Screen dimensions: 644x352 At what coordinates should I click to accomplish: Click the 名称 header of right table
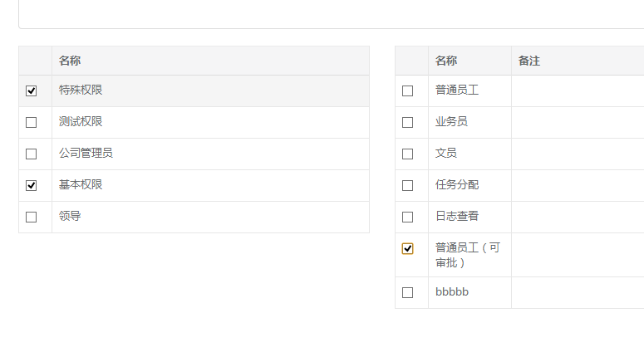[446, 61]
